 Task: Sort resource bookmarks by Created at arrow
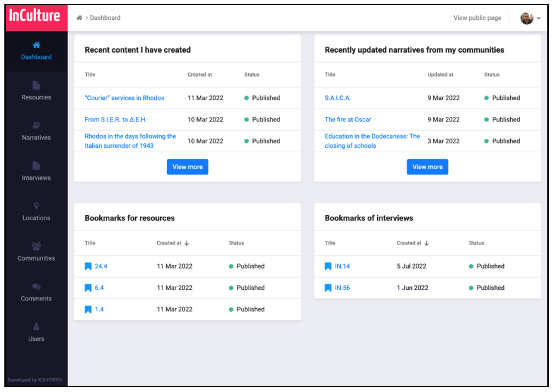(187, 243)
